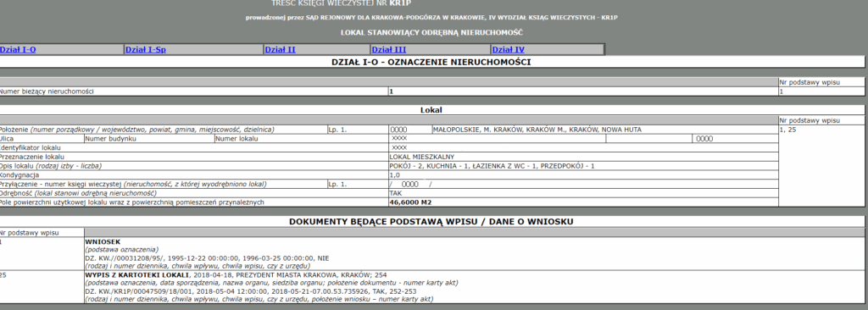The width and height of the screenshot is (868, 310).
Task: Click the Pole powierzchni użytkowej lokalu label
Action: pyautogui.click(x=131, y=202)
